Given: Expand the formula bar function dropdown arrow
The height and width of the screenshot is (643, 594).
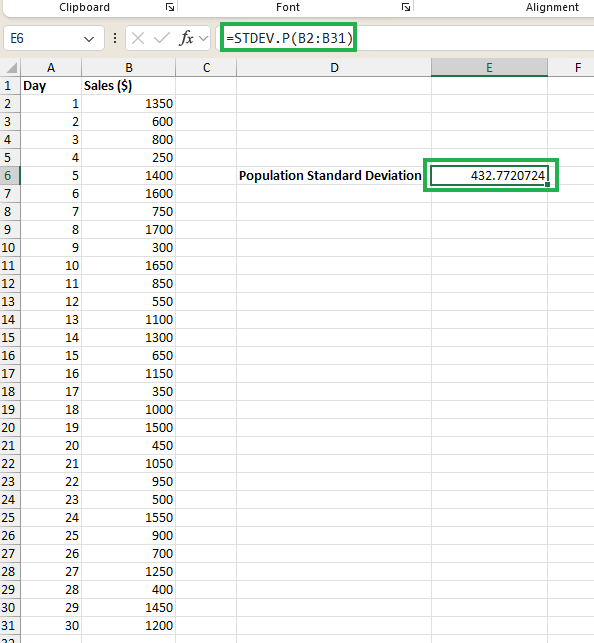Looking at the screenshot, I should 203,39.
